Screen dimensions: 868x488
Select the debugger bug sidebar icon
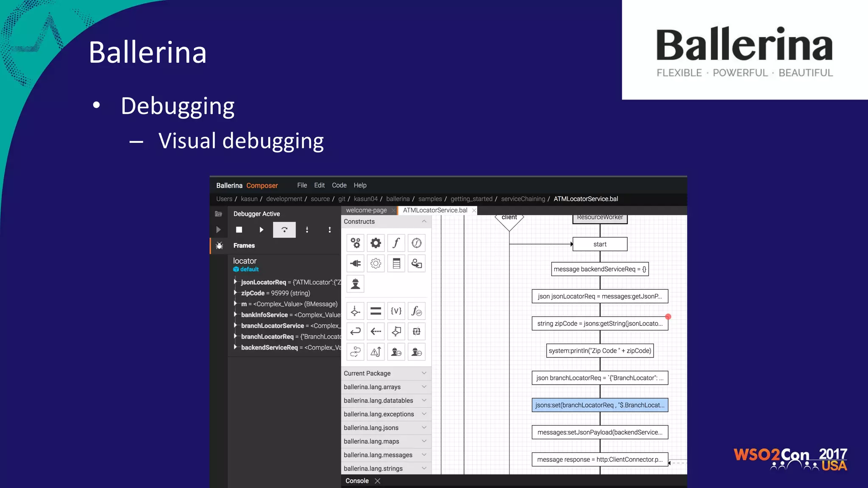(219, 246)
